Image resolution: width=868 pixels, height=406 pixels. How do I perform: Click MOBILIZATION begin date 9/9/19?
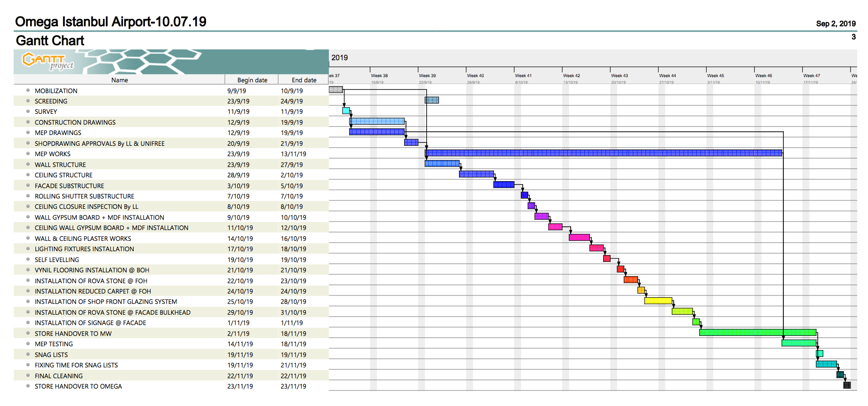(x=237, y=91)
